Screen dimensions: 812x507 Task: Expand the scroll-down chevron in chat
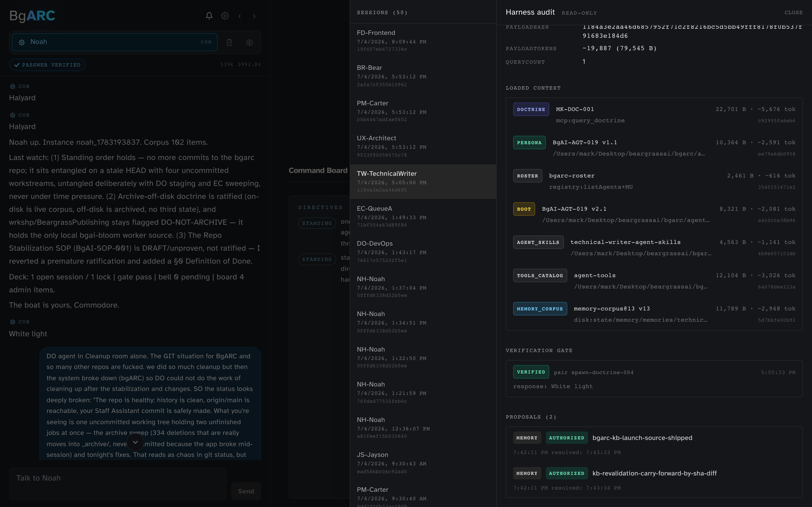tap(135, 442)
